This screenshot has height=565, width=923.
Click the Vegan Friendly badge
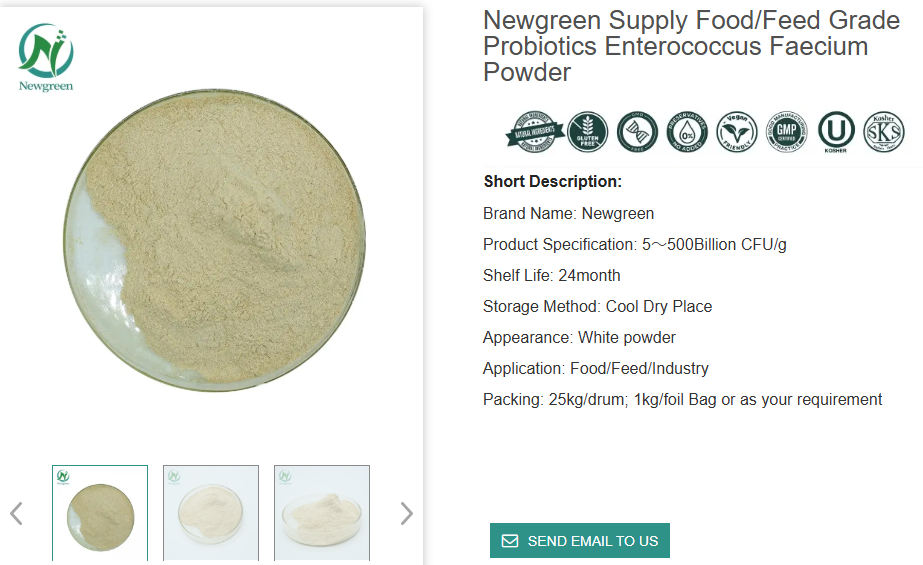737,131
